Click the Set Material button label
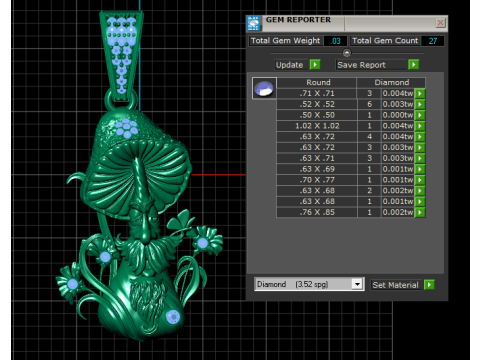 coord(395,285)
